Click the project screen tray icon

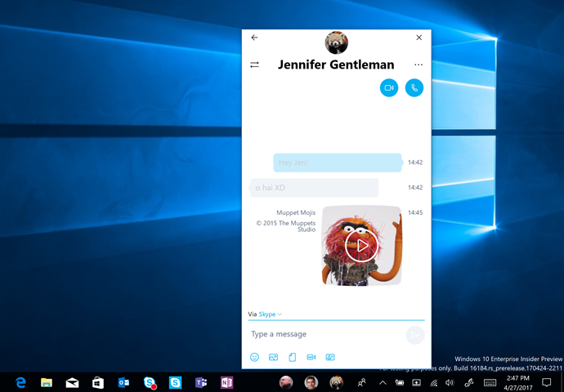pyautogui.click(x=417, y=383)
